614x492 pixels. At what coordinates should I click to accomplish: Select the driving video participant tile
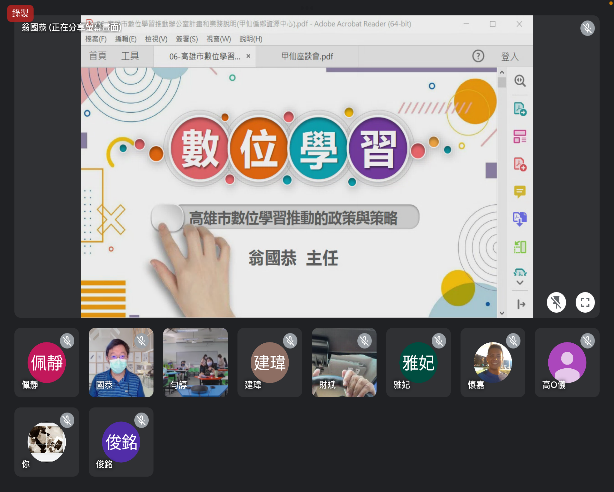344,362
